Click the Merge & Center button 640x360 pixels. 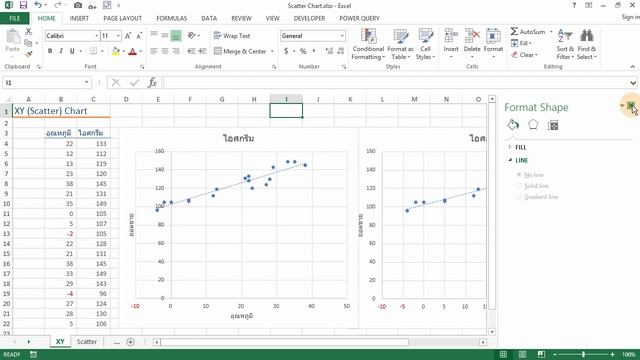[x=240, y=51]
